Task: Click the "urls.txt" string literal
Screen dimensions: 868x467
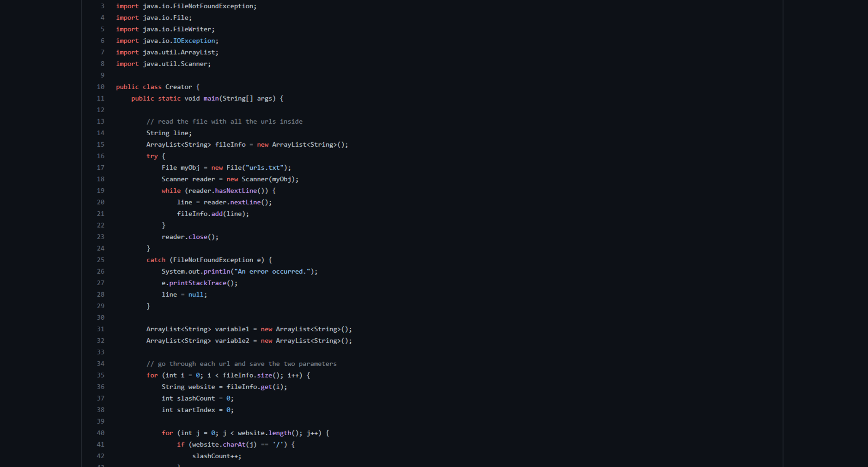Action: click(265, 168)
